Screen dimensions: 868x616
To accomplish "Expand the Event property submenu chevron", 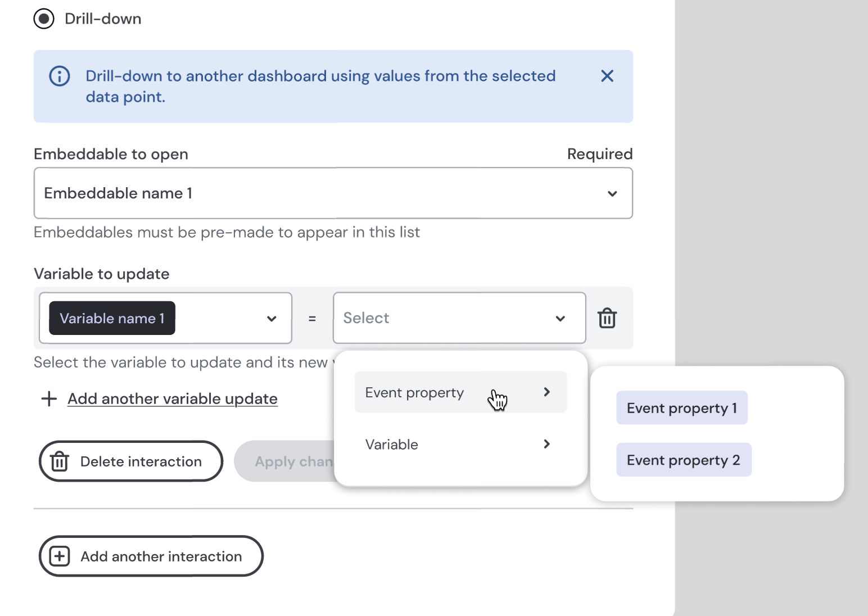I will [x=546, y=392].
